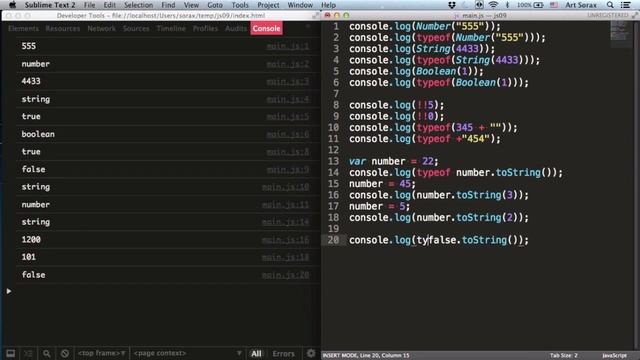The image size is (640, 360).
Task: Open the Goto menu
Action: coord(215,5)
